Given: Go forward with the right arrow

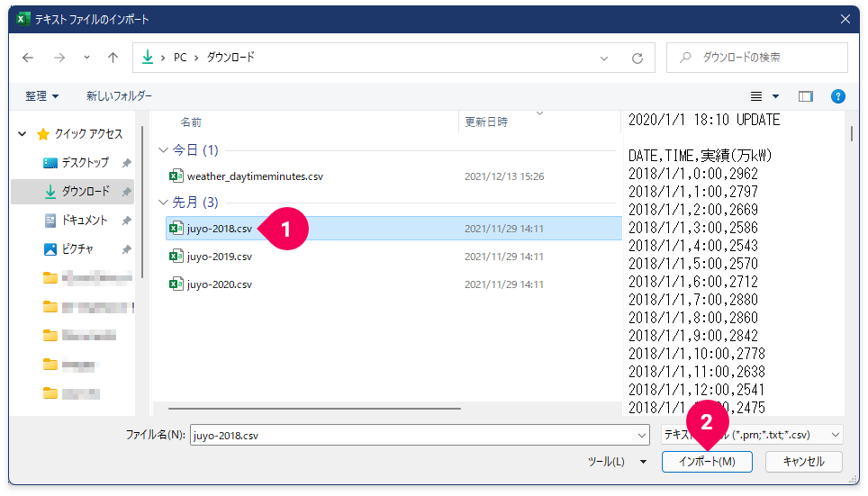Looking at the screenshot, I should 59,58.
